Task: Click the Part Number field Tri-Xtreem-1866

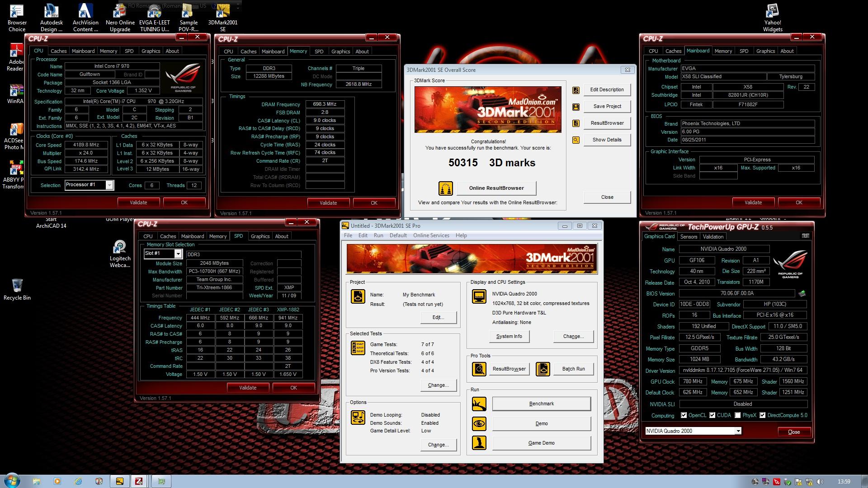Action: [x=214, y=288]
